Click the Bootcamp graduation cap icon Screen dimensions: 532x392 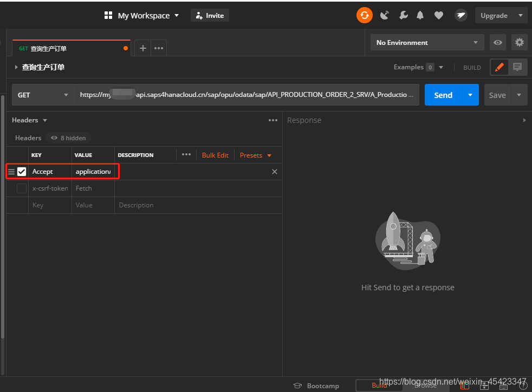click(x=297, y=386)
